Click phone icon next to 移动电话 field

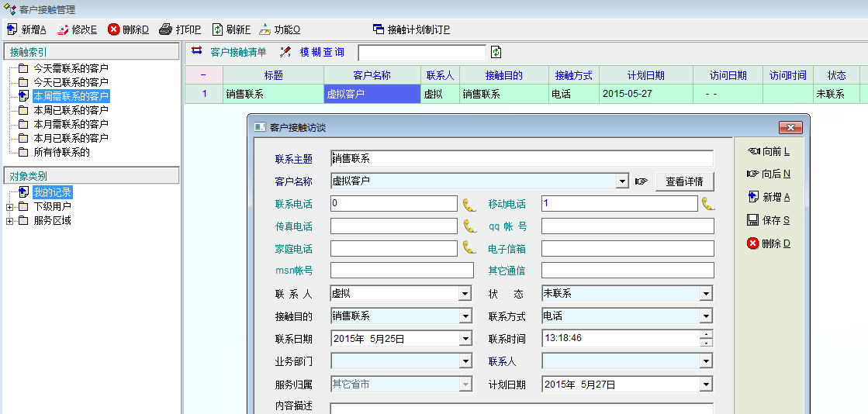707,204
